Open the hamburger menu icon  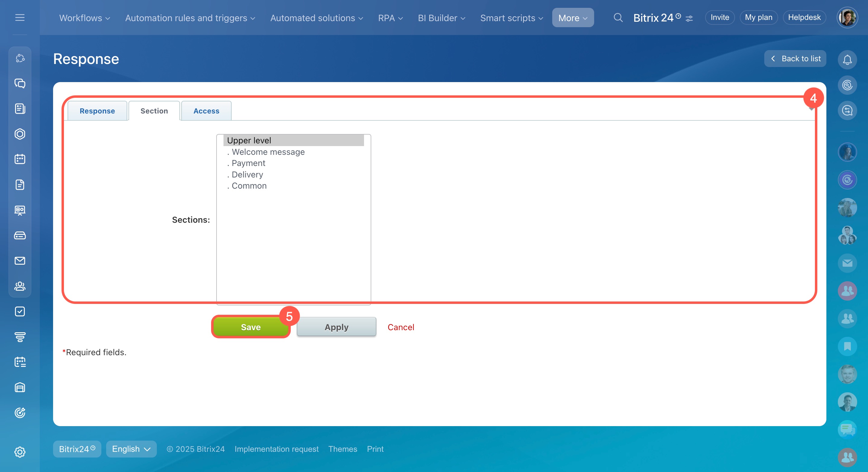point(20,18)
